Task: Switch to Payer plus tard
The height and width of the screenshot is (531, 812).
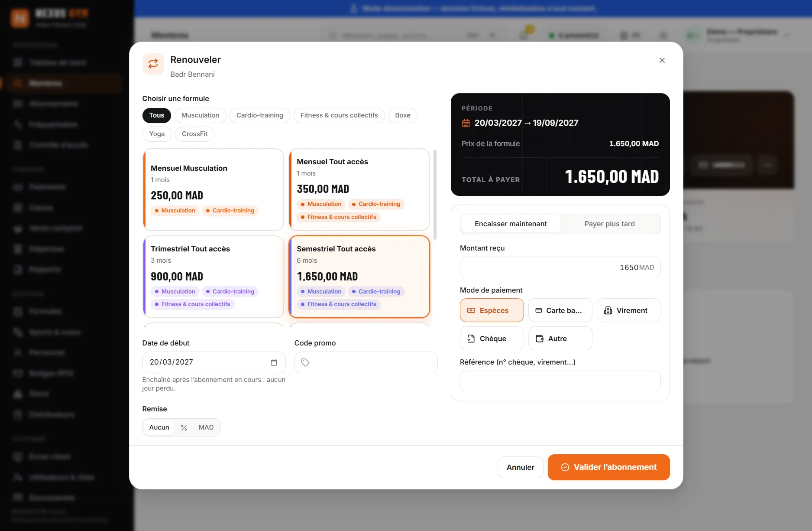Action: (609, 224)
